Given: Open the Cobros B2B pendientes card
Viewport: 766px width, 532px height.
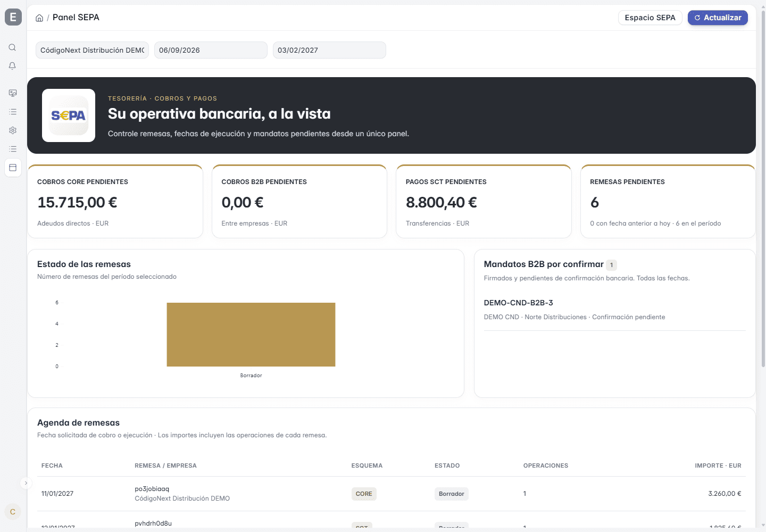Looking at the screenshot, I should coord(299,201).
